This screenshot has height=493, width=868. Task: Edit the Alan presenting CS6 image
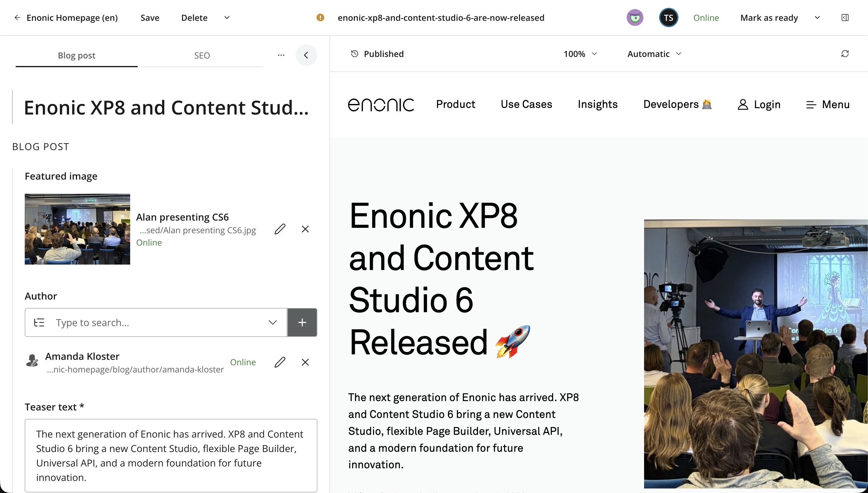[280, 229]
